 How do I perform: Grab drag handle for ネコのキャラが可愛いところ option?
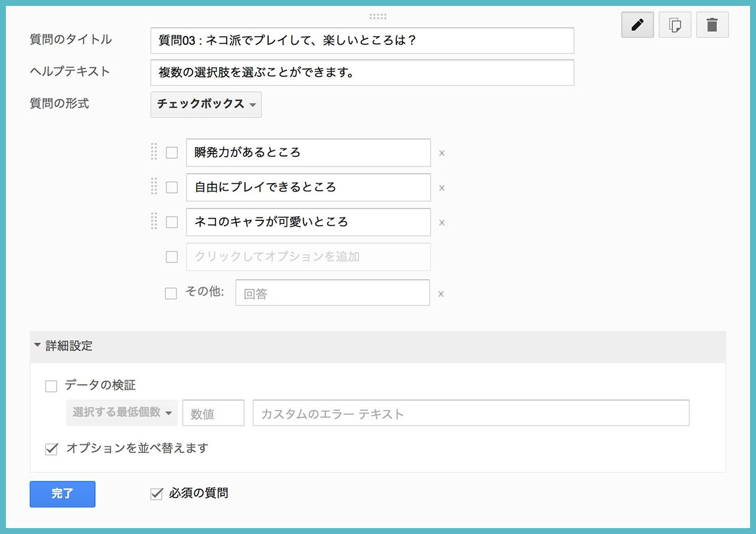[x=154, y=222]
